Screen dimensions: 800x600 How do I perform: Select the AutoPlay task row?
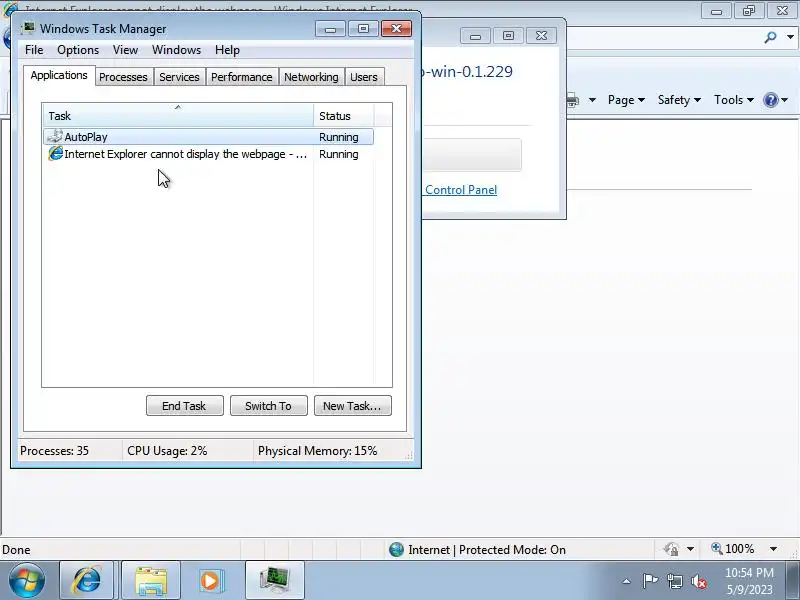point(209,137)
